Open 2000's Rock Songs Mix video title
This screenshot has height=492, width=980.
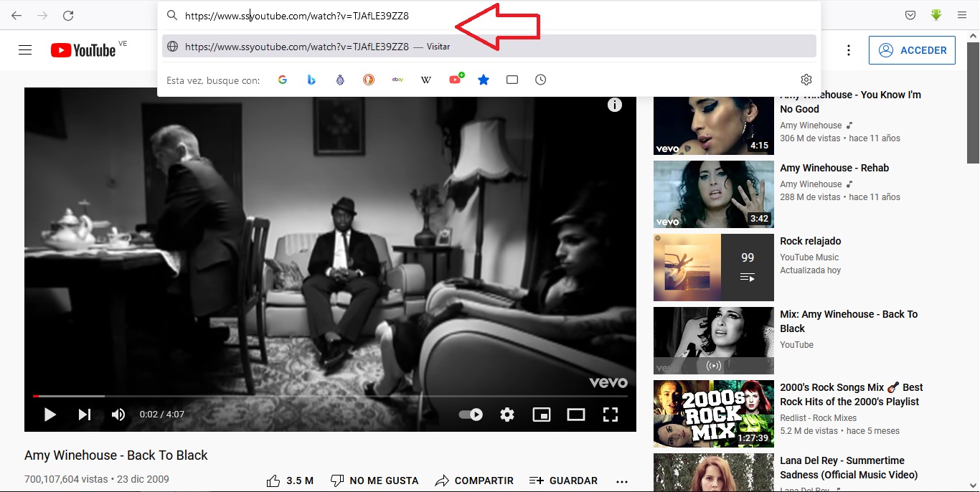pyautogui.click(x=852, y=394)
